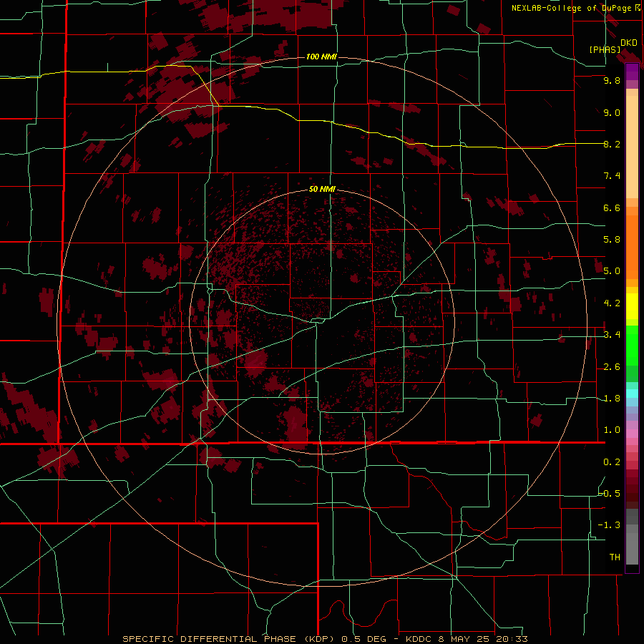Pick the orange segment of the color bar
Image resolution: width=644 pixels, height=644 pixels.
[x=632, y=246]
